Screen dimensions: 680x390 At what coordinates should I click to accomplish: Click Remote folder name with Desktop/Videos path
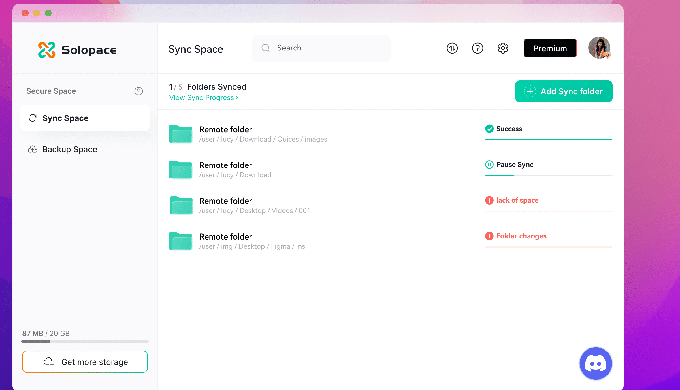(226, 201)
